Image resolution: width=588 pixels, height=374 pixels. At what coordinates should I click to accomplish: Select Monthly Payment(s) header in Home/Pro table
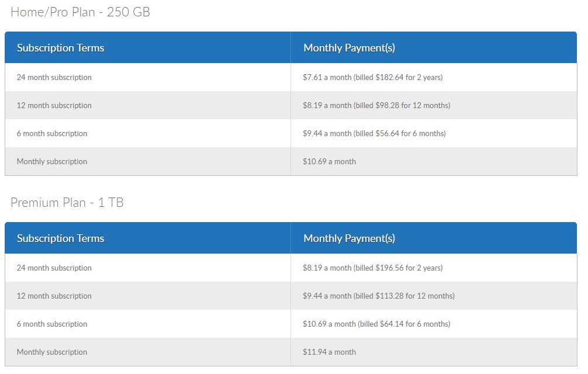tap(349, 48)
